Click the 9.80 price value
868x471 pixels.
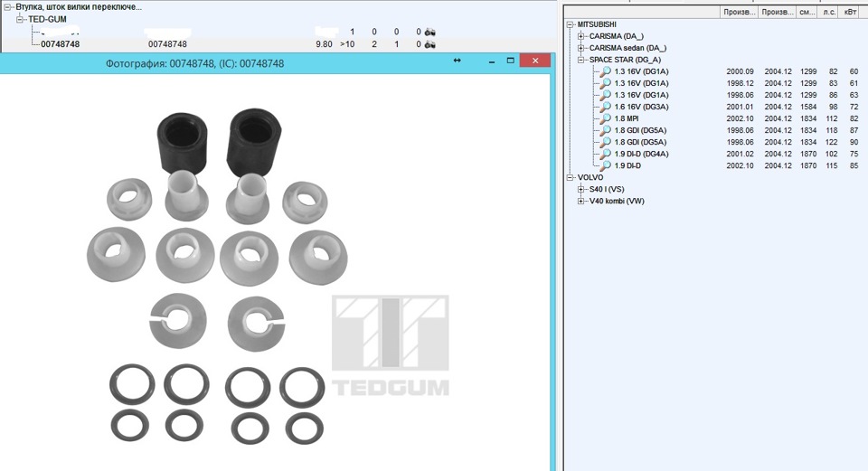pyautogui.click(x=324, y=44)
